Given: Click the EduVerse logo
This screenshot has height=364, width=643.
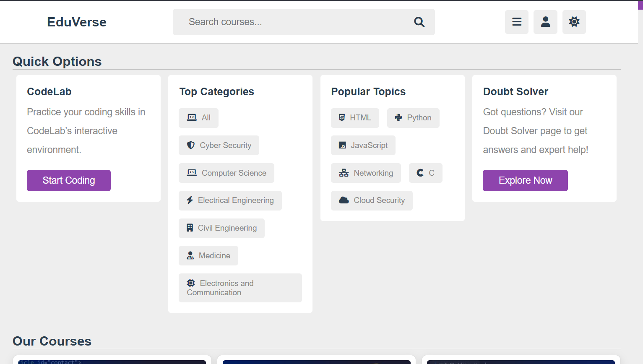Looking at the screenshot, I should pos(77,22).
